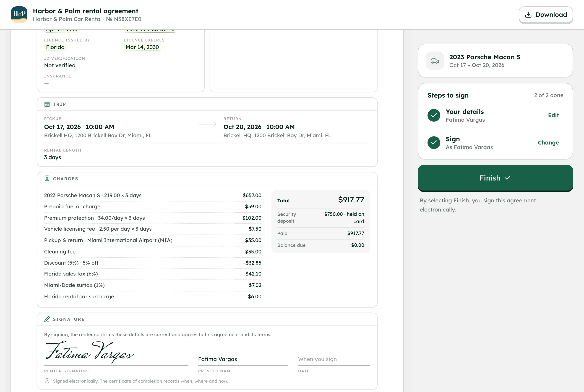584x392 pixels.
Task: Click the Miami-Dade surtax (1%) line
Action: (x=153, y=285)
